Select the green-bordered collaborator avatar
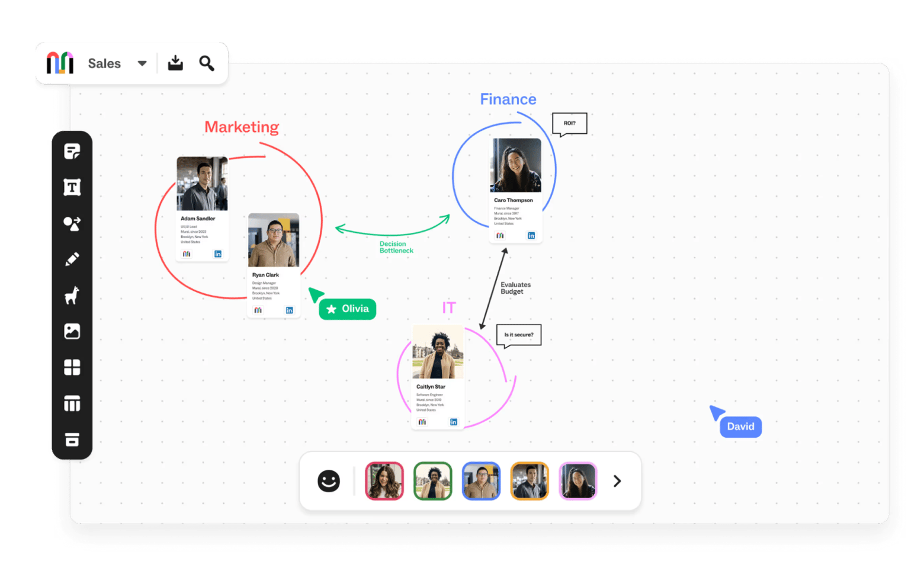 click(x=432, y=481)
